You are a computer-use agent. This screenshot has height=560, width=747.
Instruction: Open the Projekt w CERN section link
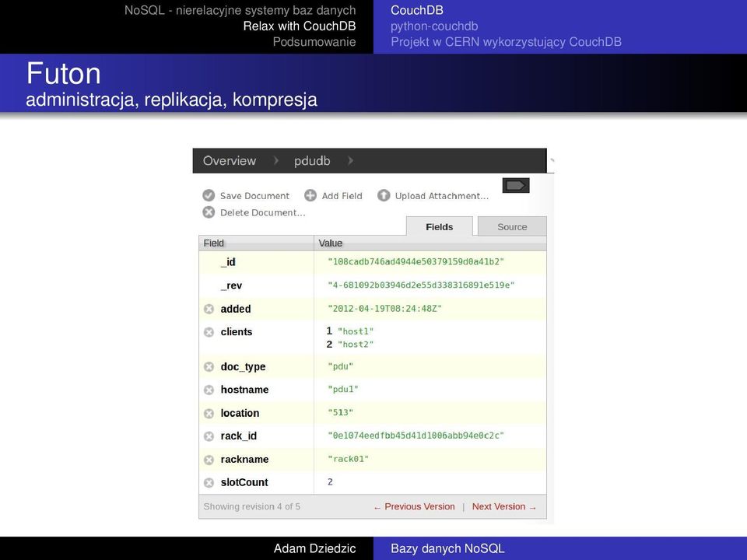506,42
